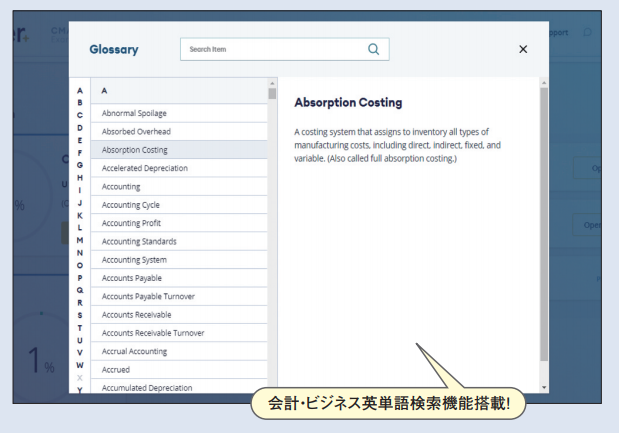619x433 pixels.
Task: Go to letter S in alphabet index
Action: [x=80, y=315]
